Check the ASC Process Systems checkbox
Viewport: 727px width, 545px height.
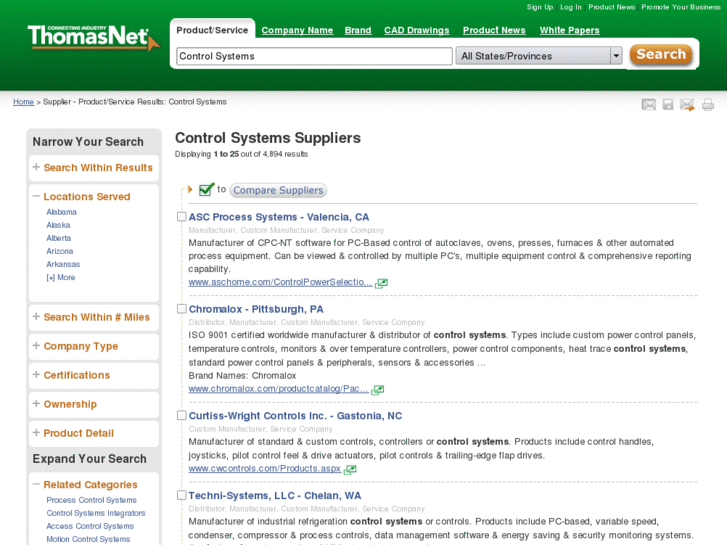(x=182, y=217)
